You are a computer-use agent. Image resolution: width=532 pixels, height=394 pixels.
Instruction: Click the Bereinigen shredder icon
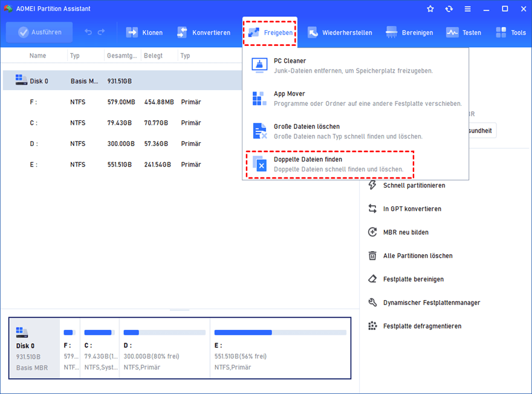click(x=392, y=33)
